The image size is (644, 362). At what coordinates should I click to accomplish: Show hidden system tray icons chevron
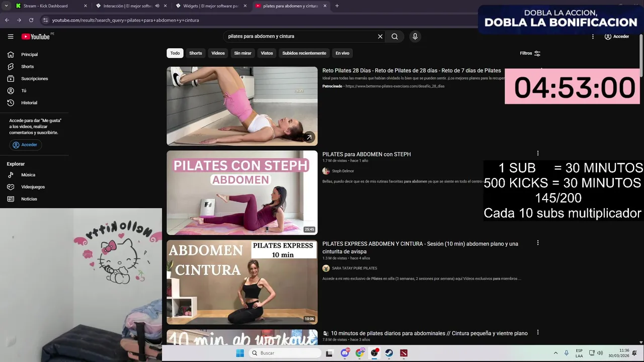click(x=555, y=353)
